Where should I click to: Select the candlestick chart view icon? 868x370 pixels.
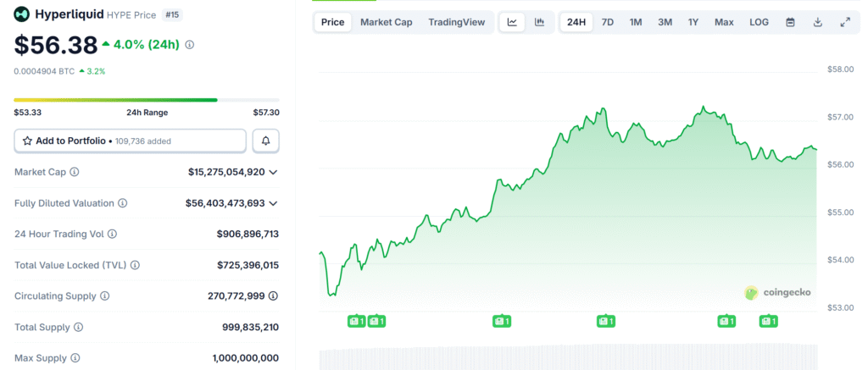pos(540,22)
